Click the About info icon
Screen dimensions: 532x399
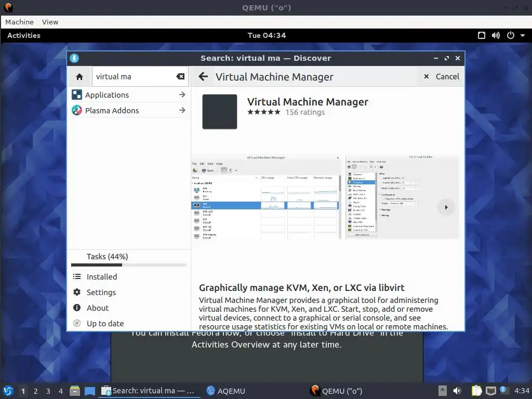pyautogui.click(x=77, y=308)
